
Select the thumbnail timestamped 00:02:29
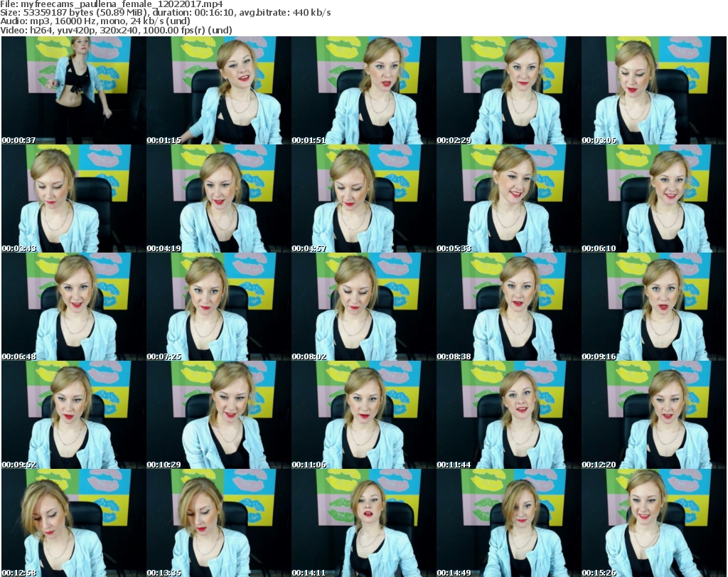(x=508, y=90)
